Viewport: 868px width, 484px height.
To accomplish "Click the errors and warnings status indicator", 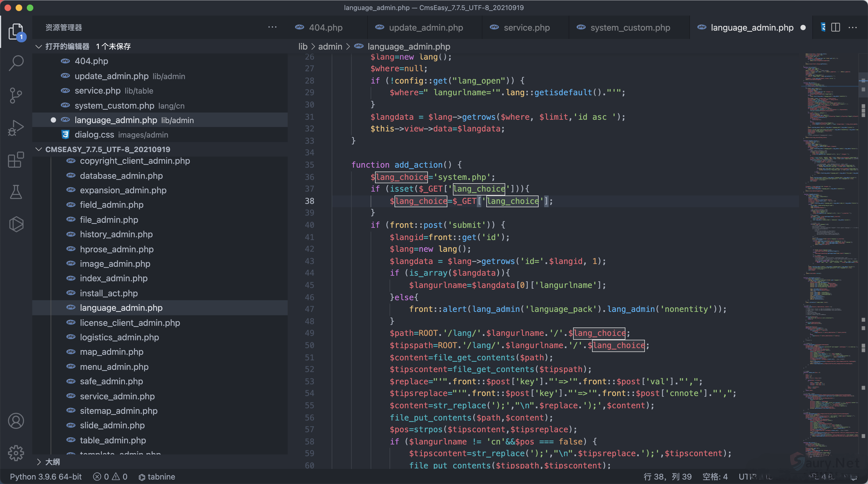I will click(110, 476).
